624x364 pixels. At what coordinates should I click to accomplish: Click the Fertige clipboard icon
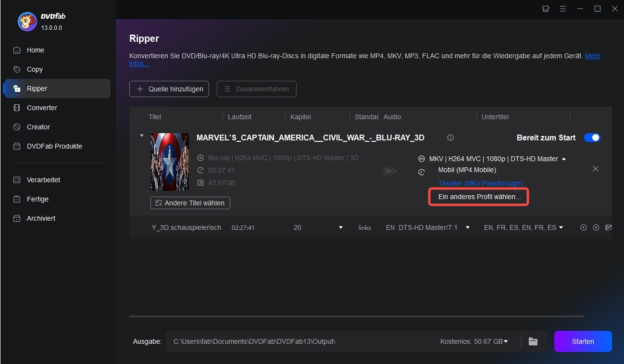coord(17,199)
